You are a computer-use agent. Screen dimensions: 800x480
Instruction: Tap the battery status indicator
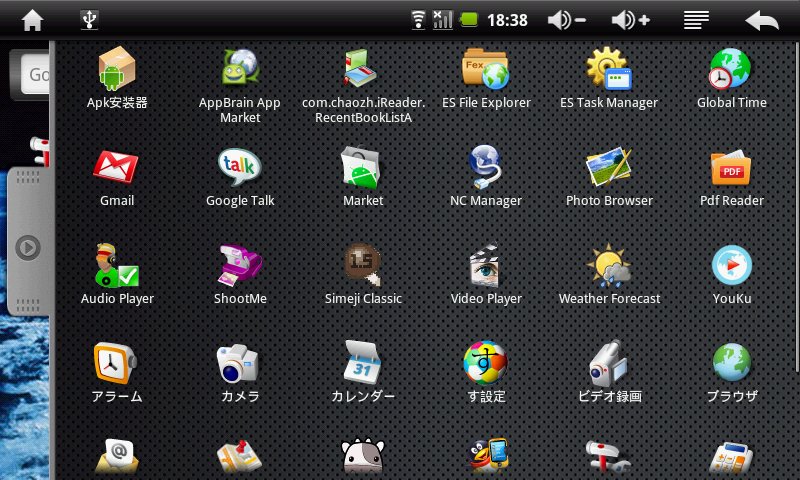468,20
